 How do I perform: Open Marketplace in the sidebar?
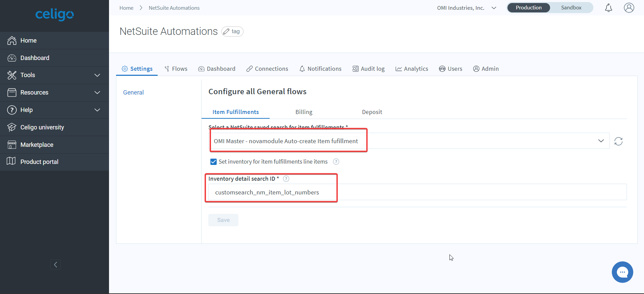pyautogui.click(x=54, y=145)
